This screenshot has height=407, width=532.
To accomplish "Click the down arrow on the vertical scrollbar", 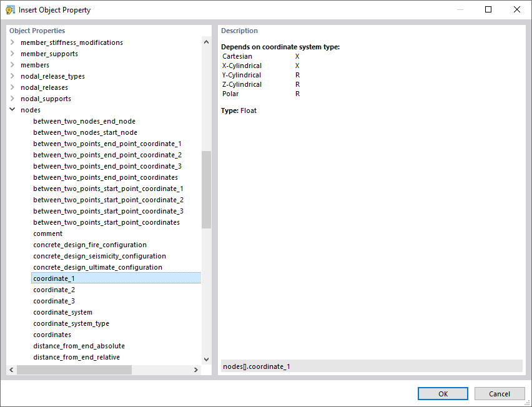I will click(x=206, y=359).
